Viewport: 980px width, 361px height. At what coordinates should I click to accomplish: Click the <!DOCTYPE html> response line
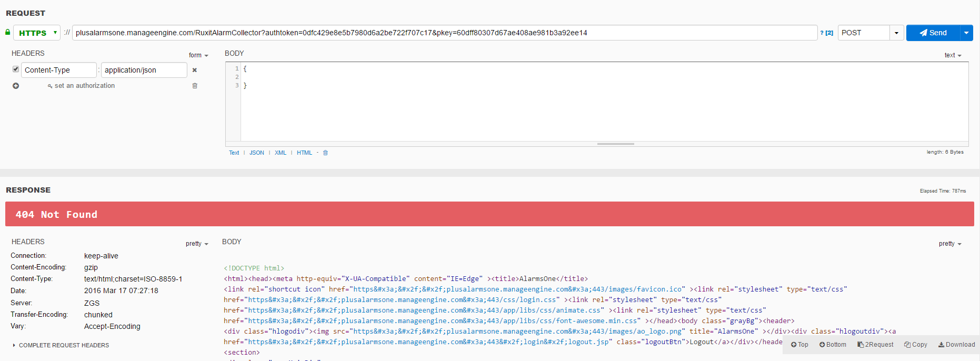pyautogui.click(x=254, y=268)
